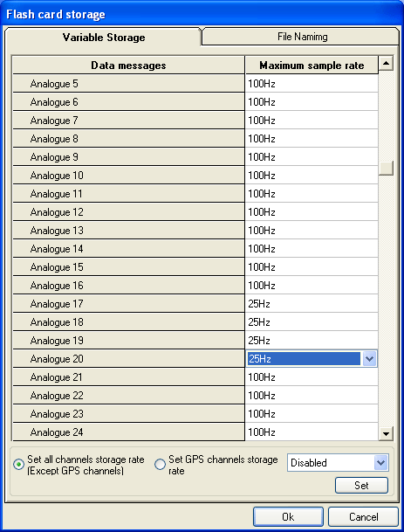Image resolution: width=404 pixels, height=532 pixels.
Task: Click the highlighted 25Hz field for Analogue 20
Action: [304, 359]
